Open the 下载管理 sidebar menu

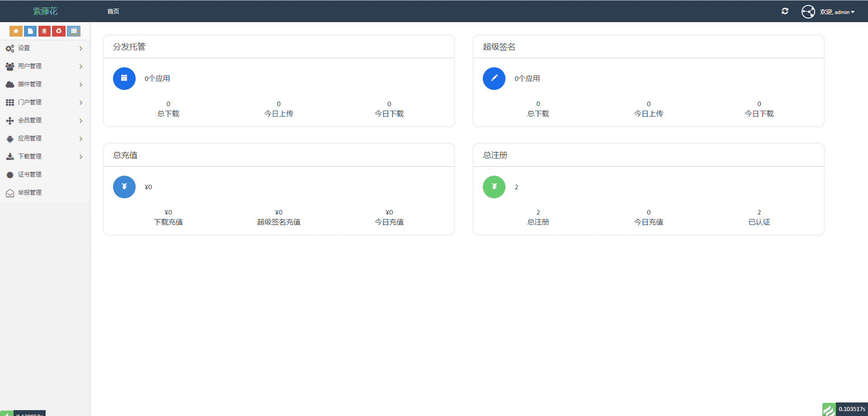pos(45,157)
